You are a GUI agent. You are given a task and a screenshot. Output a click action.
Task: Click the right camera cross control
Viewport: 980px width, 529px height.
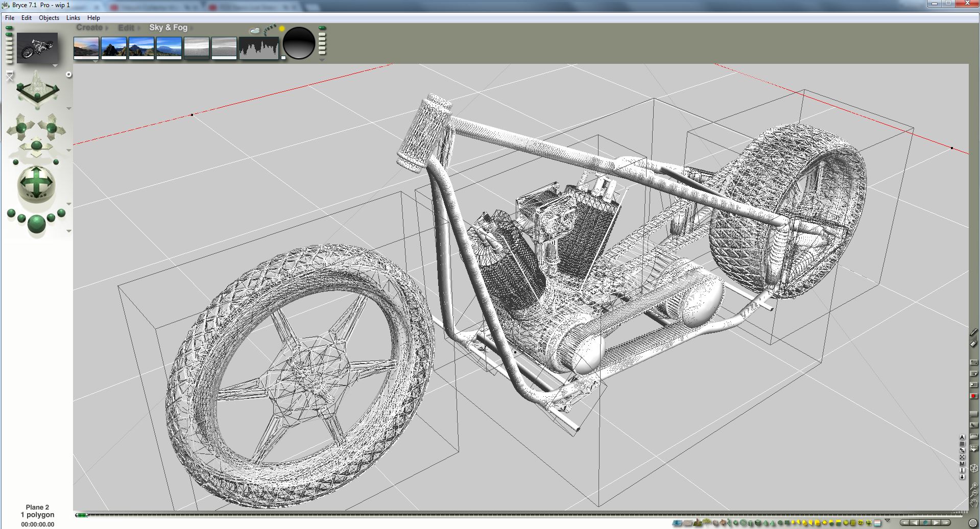(x=52, y=128)
